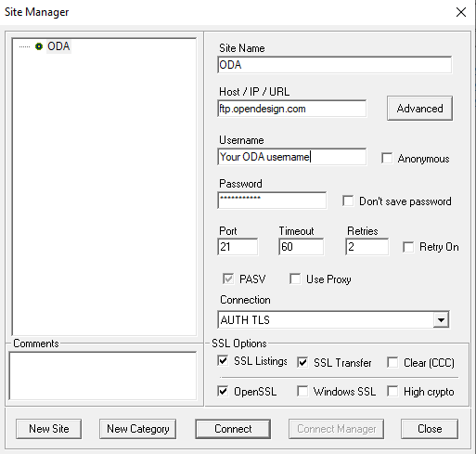
Task: Enable the Windows SSL checkbox
Action: click(x=302, y=391)
